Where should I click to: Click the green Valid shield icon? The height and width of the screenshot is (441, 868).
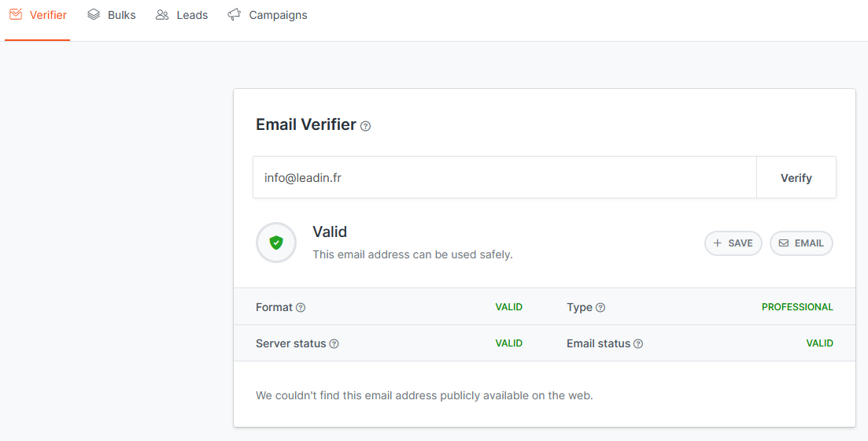(x=276, y=243)
